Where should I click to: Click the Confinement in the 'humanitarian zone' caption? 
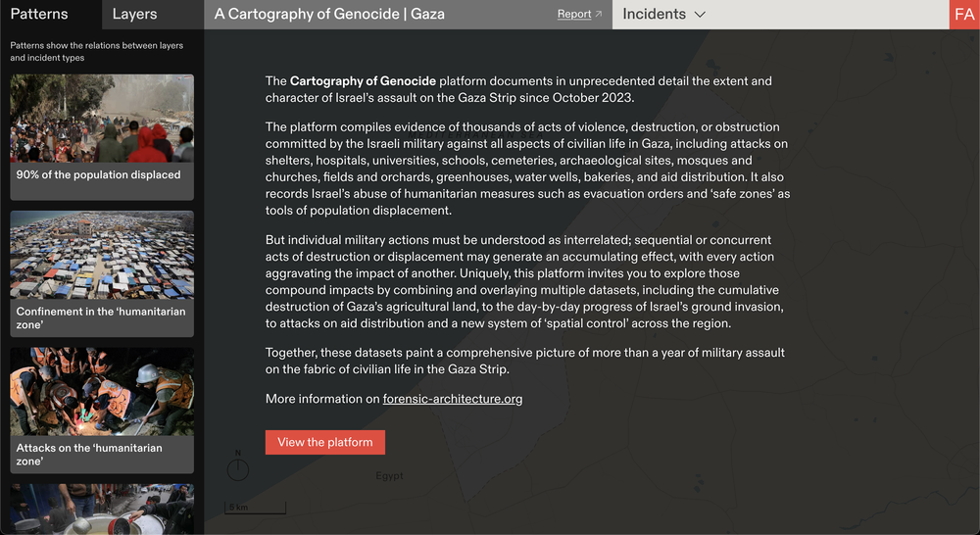point(101,318)
